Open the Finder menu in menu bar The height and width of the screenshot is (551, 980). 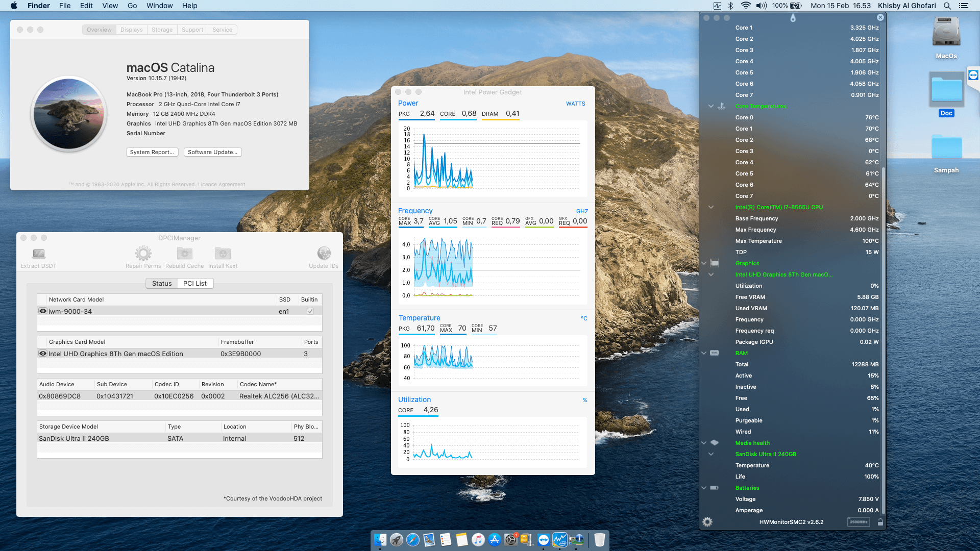pos(39,6)
